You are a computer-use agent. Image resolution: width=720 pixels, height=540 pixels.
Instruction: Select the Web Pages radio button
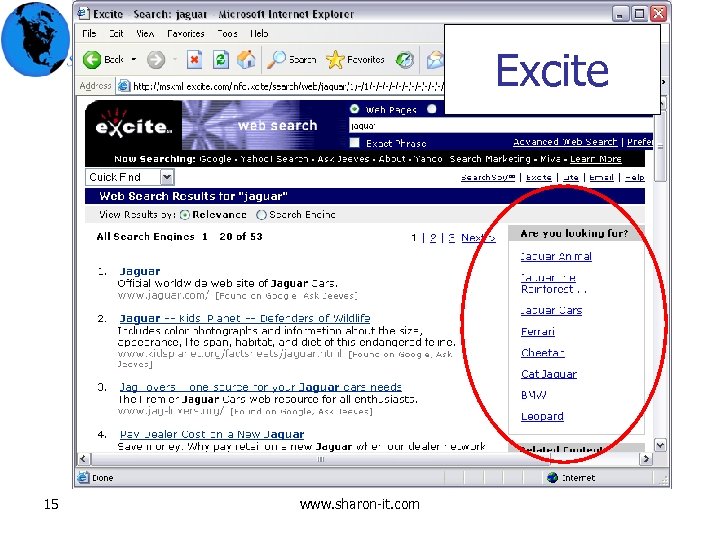point(354,109)
